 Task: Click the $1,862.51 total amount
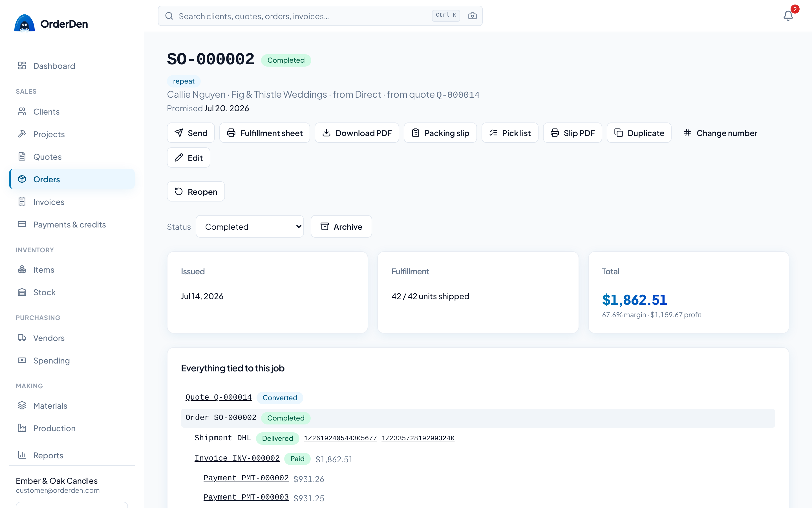pyautogui.click(x=634, y=300)
